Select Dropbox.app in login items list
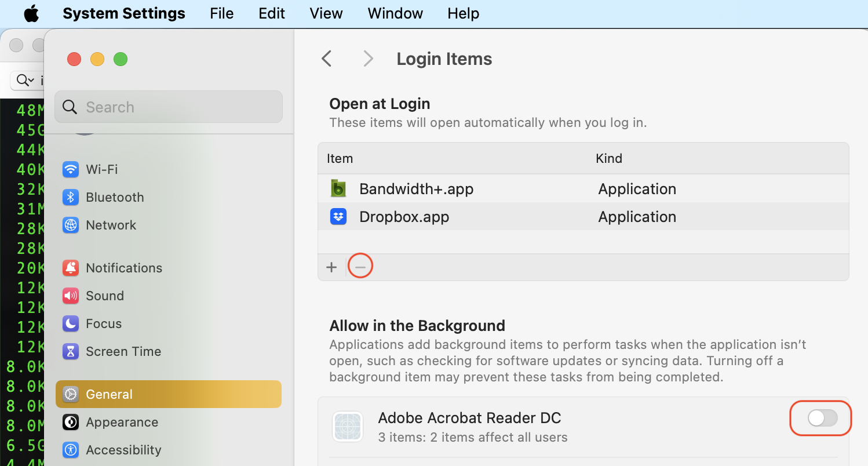The height and width of the screenshot is (466, 868). pyautogui.click(x=404, y=217)
